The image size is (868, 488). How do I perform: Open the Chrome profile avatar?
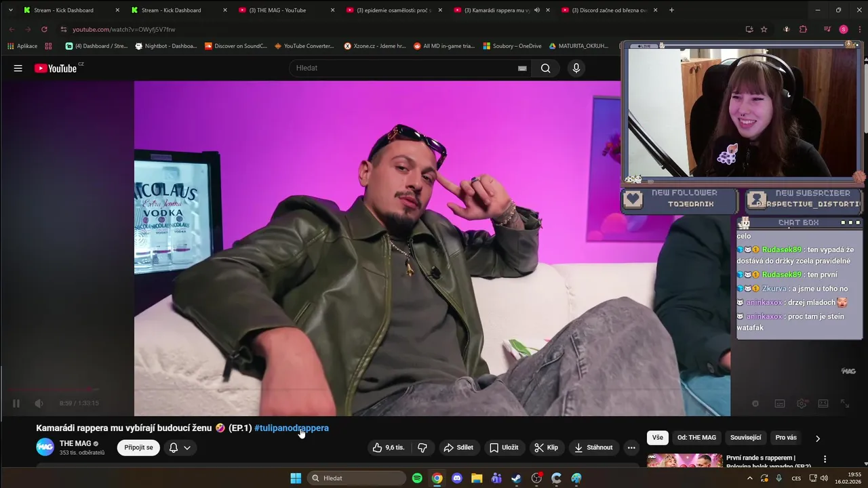[x=844, y=29]
